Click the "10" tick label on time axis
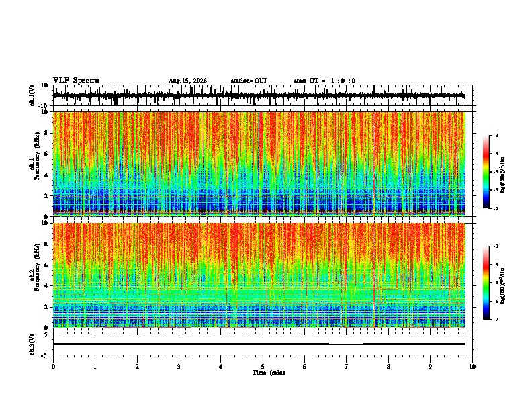532x411 pixels. (x=472, y=367)
